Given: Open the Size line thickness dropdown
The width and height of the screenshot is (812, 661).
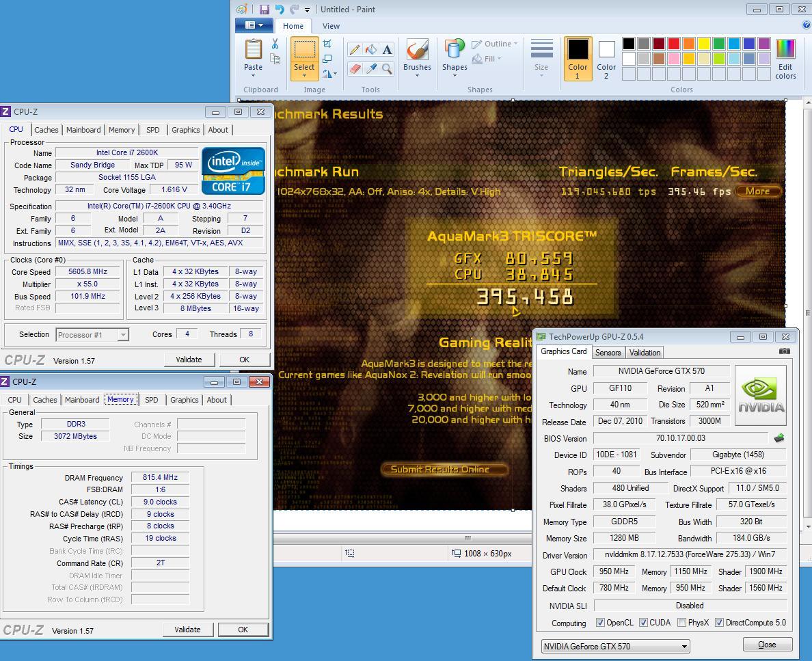Looking at the screenshot, I should pos(541,59).
